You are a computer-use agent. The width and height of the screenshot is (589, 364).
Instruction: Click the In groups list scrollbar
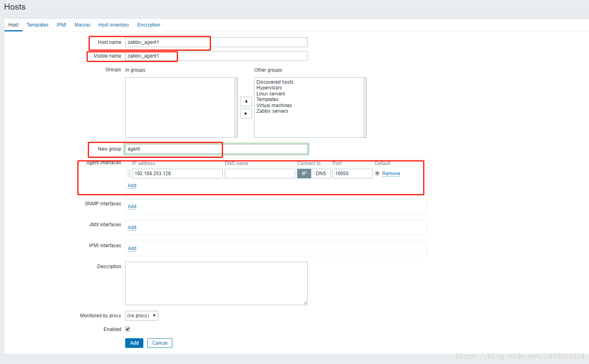[236, 108]
